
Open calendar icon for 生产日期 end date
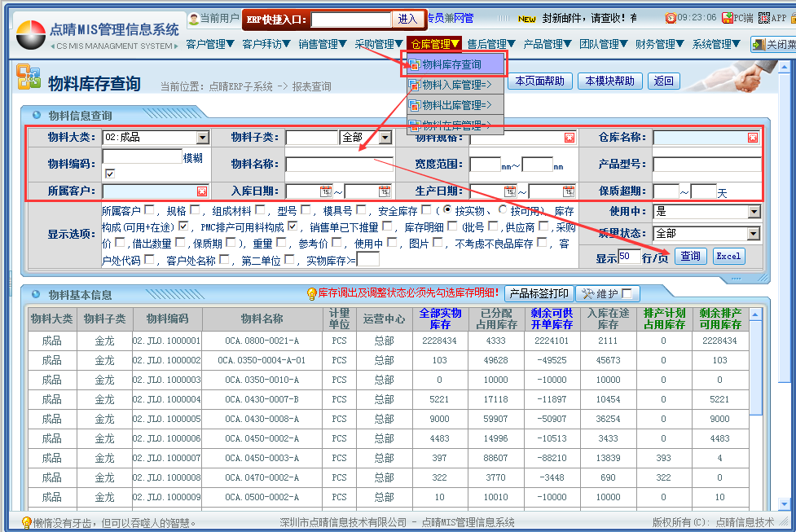click(569, 191)
